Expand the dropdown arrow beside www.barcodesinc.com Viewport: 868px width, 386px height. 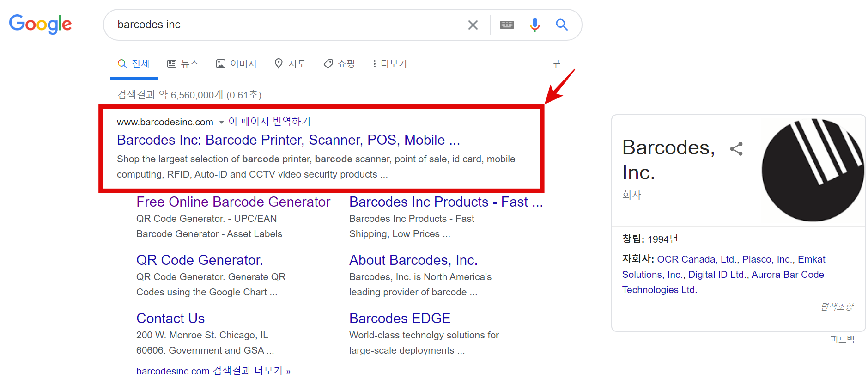(x=221, y=122)
